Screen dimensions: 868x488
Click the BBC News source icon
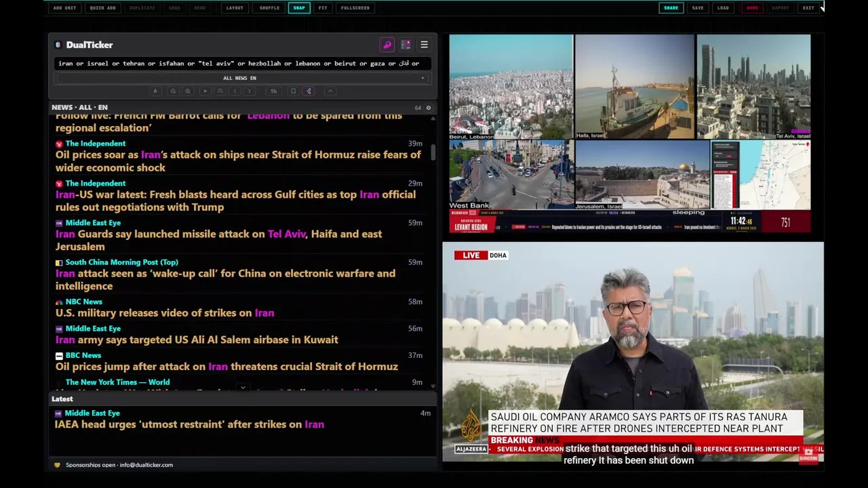coord(59,356)
